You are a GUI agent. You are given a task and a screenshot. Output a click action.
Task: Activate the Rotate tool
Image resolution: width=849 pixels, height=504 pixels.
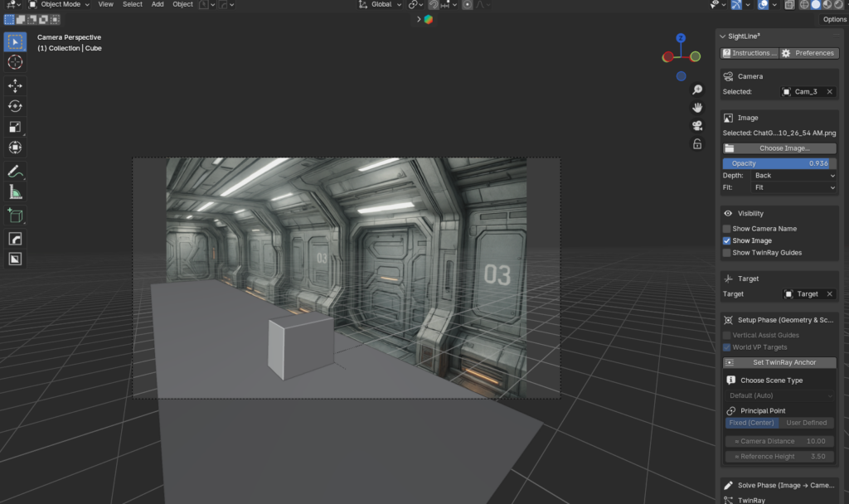pyautogui.click(x=15, y=106)
